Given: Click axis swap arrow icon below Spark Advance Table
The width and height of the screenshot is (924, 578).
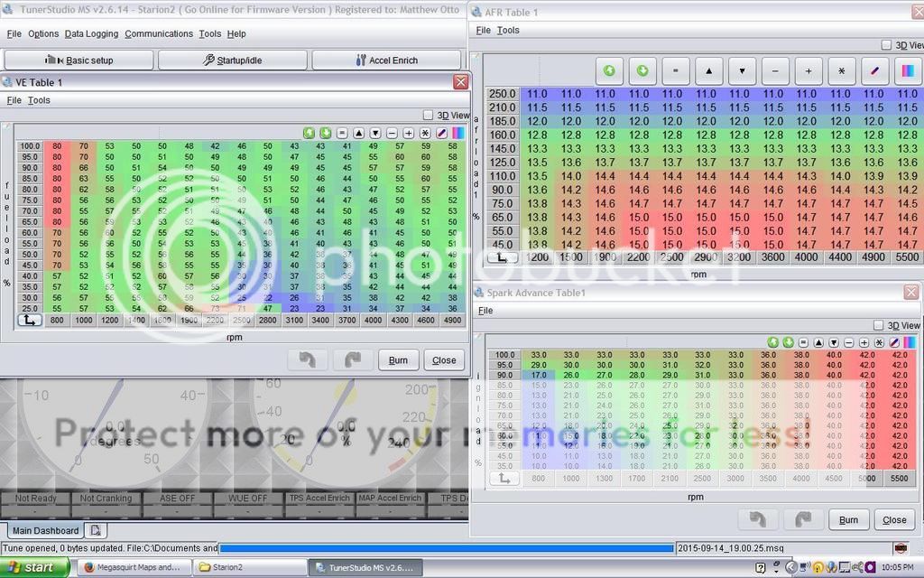Looking at the screenshot, I should [504, 479].
